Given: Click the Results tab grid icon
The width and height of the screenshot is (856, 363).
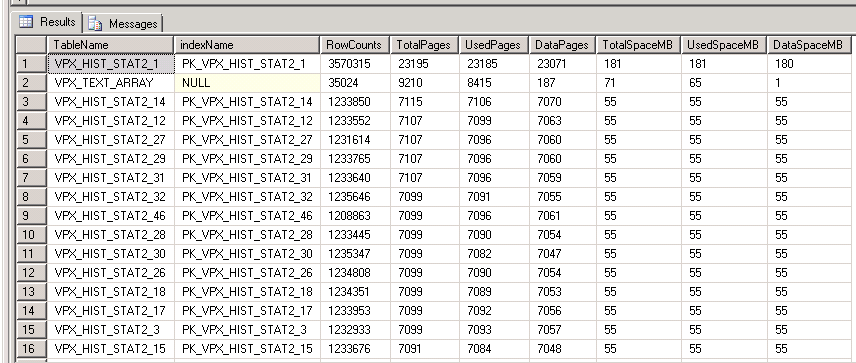Looking at the screenshot, I should [x=26, y=22].
